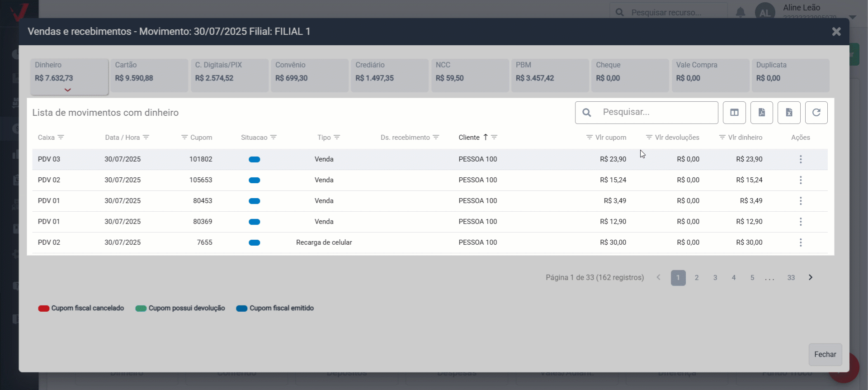Open actions menu for cupom 7655

801,243
